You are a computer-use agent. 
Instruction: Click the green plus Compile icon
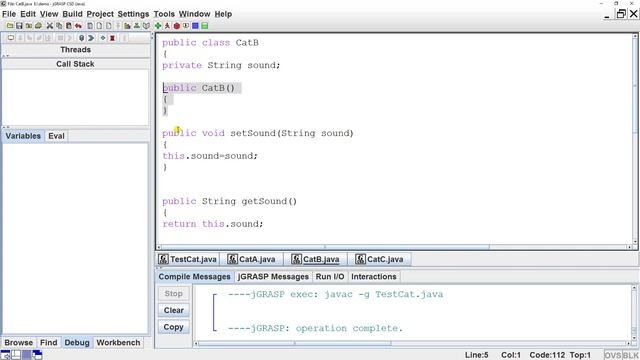pyautogui.click(x=158, y=26)
